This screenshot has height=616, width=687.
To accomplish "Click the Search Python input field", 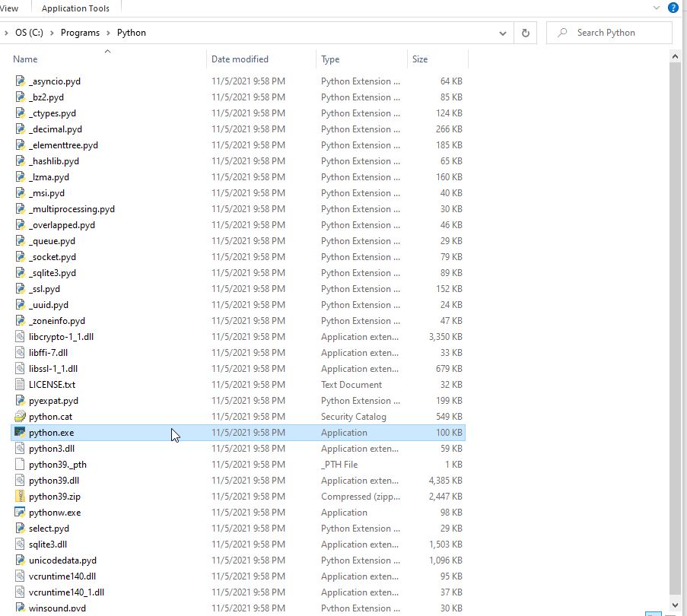I will click(609, 33).
